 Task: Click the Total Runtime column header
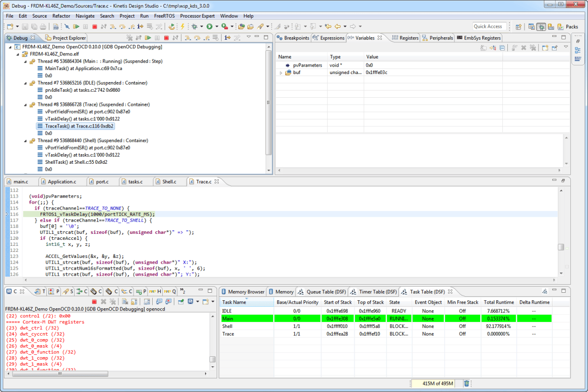[499, 302]
